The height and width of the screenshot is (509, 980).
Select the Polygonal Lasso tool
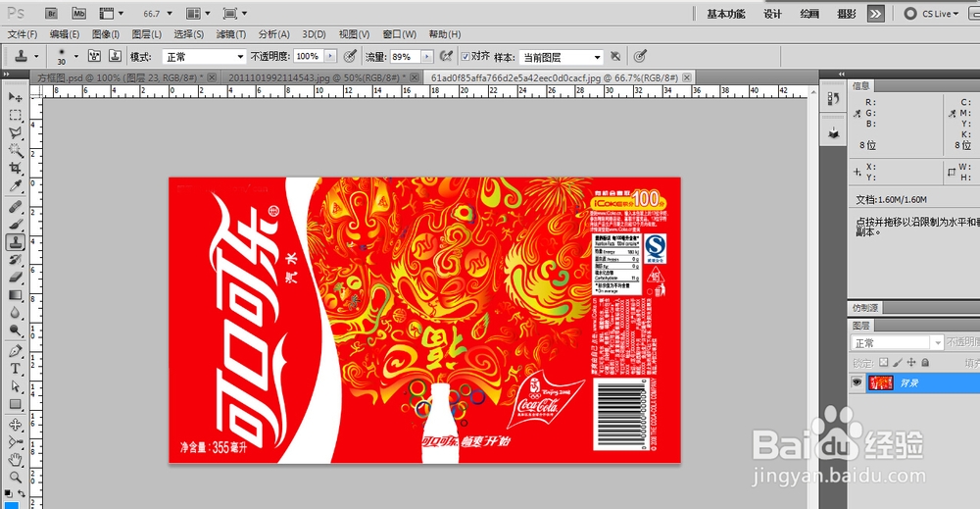(x=15, y=133)
